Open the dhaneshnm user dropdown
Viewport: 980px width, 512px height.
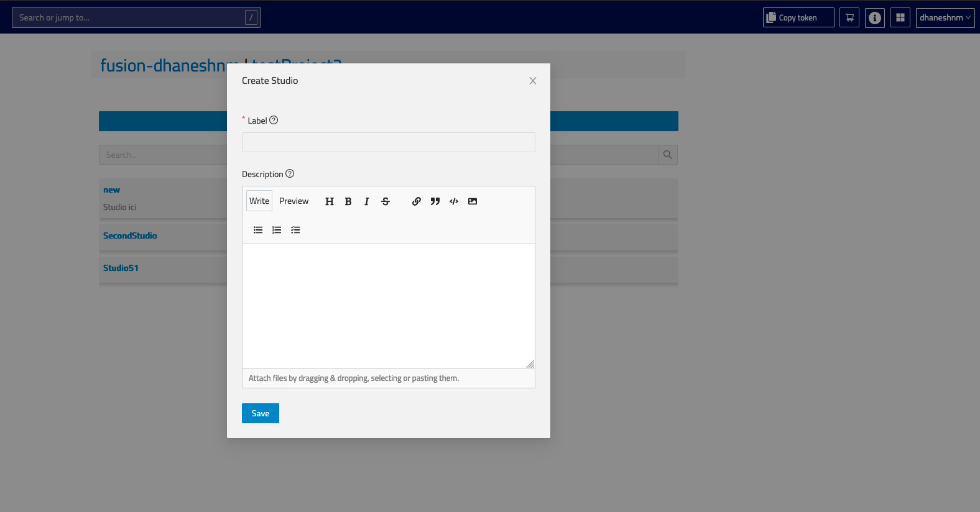(x=945, y=17)
